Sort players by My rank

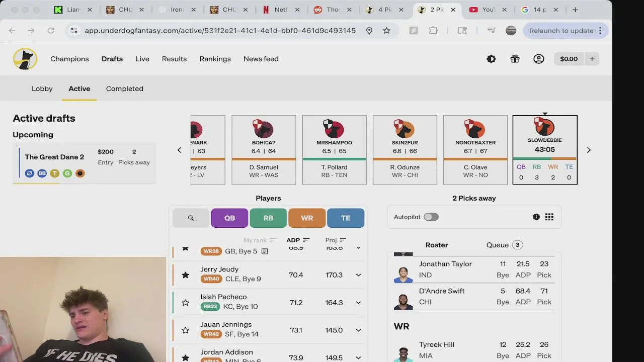[x=260, y=240]
